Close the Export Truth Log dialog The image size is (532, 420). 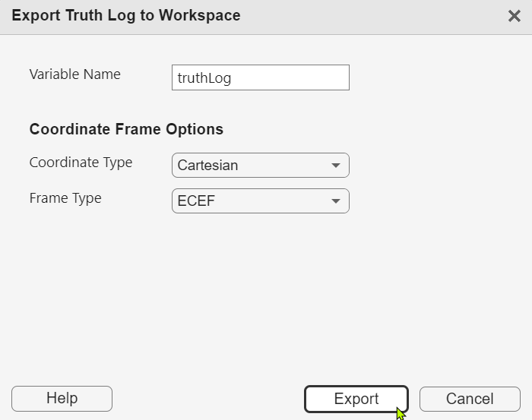[x=514, y=16]
